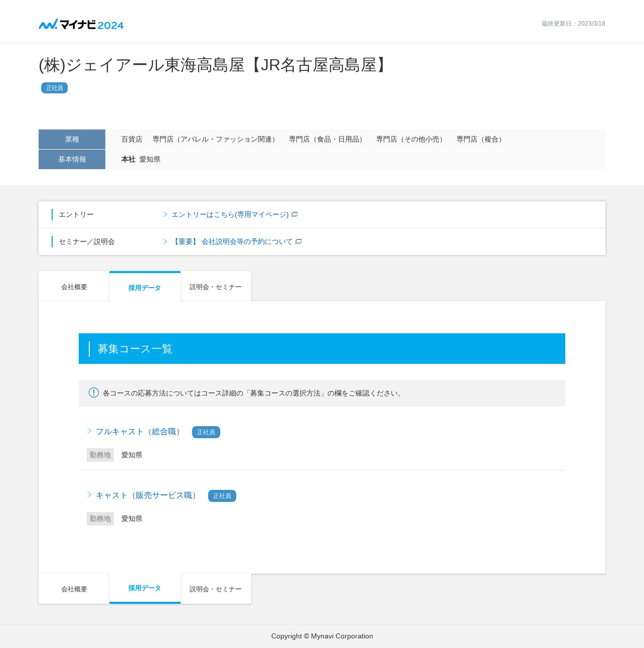Click the 業種 row header

click(x=72, y=139)
